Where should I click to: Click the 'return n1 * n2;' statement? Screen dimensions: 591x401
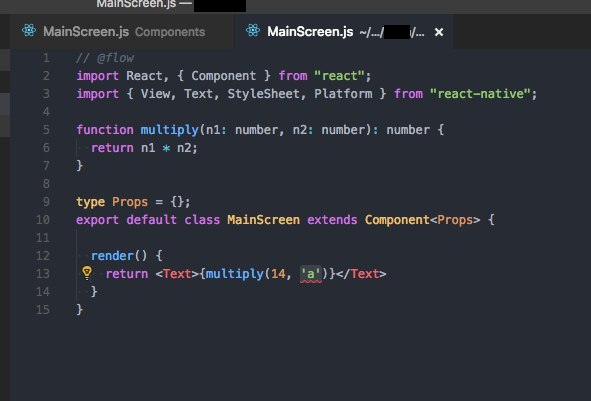pos(144,148)
